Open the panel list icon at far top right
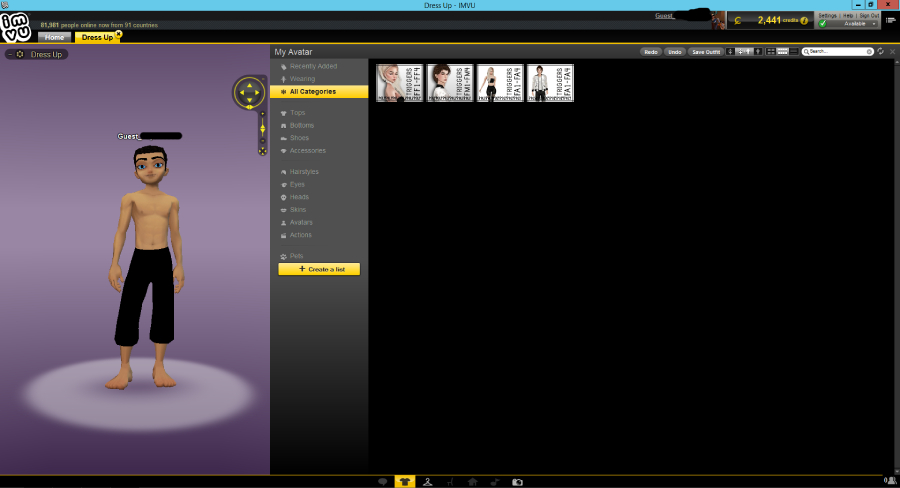 (x=891, y=20)
